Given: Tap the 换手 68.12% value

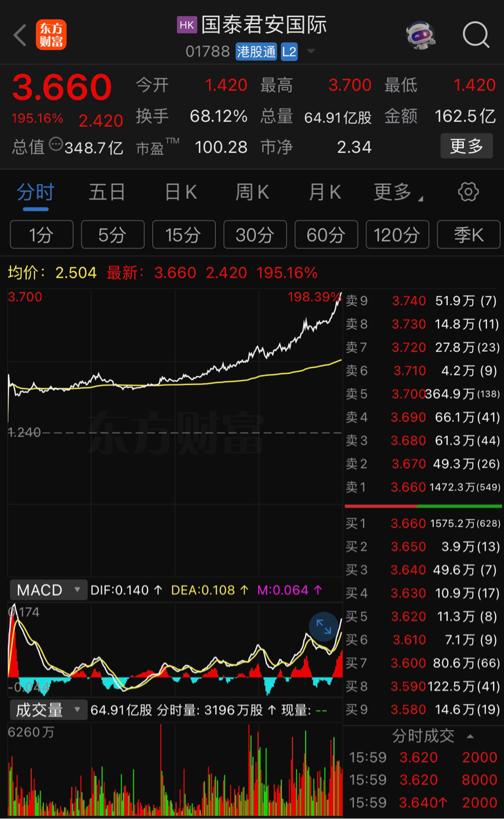Looking at the screenshot, I should coord(219,117).
